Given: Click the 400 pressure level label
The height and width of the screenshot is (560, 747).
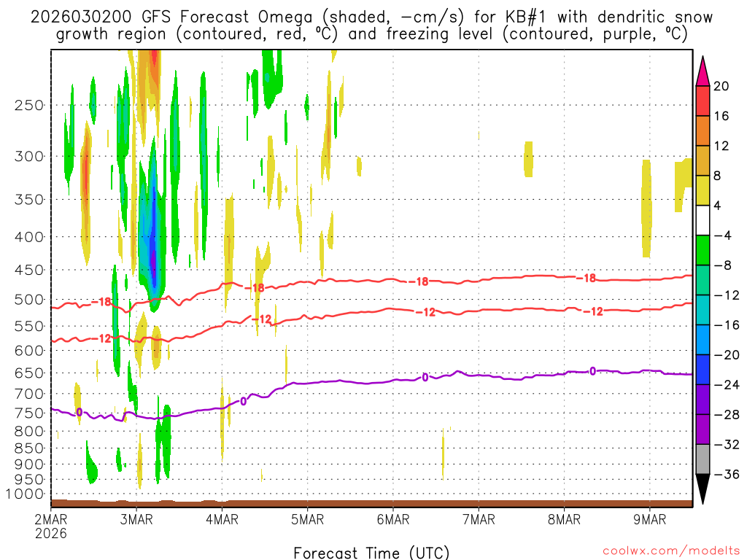Looking at the screenshot, I should 29,237.
